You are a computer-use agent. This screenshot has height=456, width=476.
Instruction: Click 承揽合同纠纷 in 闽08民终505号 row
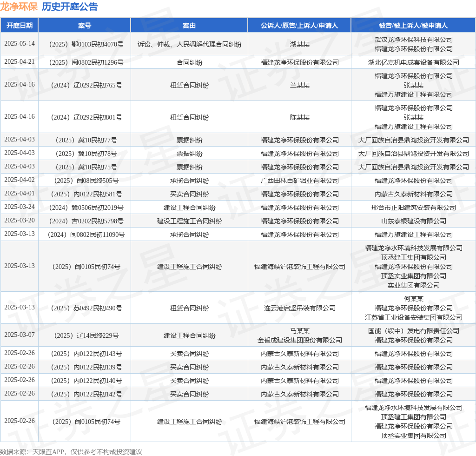pyautogui.click(x=190, y=181)
